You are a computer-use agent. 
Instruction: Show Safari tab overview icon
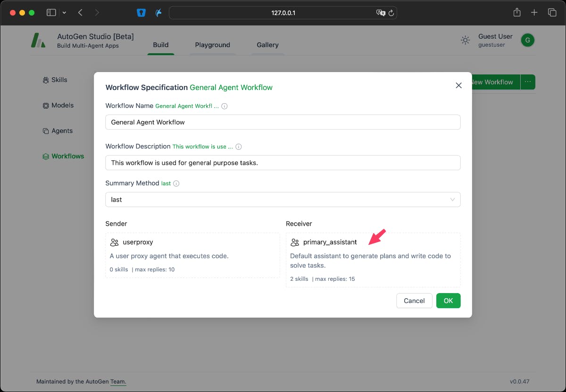click(552, 13)
